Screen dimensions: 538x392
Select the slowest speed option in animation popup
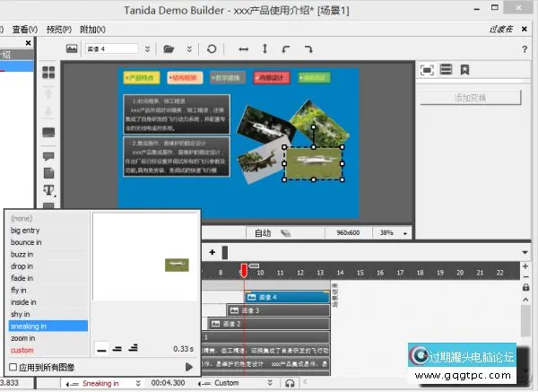tap(101, 348)
